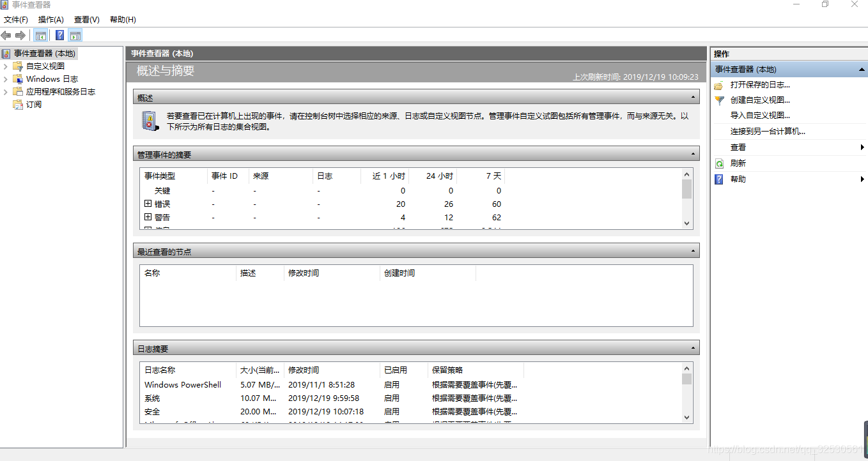Click the forward navigation arrow icon
The width and height of the screenshot is (868, 461).
point(19,35)
